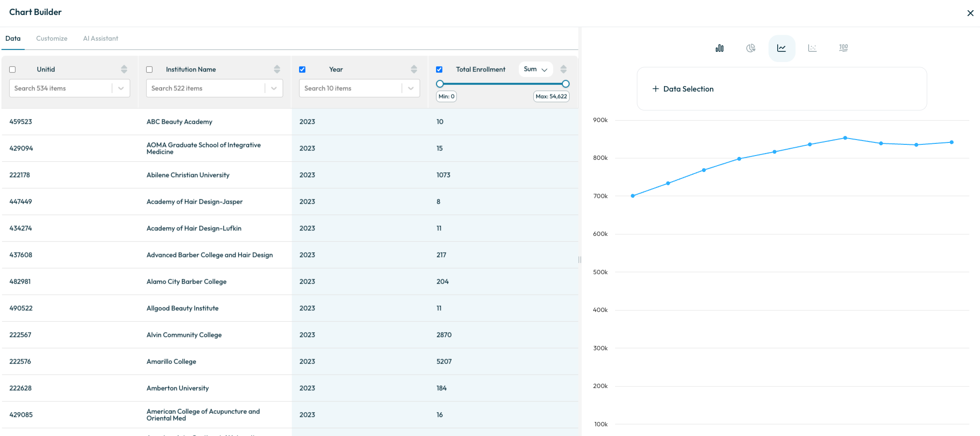
Task: Sort the Year column
Action: pos(414,69)
